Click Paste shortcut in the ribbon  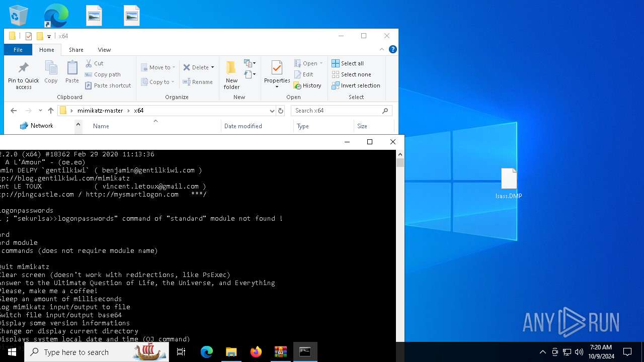(x=108, y=85)
